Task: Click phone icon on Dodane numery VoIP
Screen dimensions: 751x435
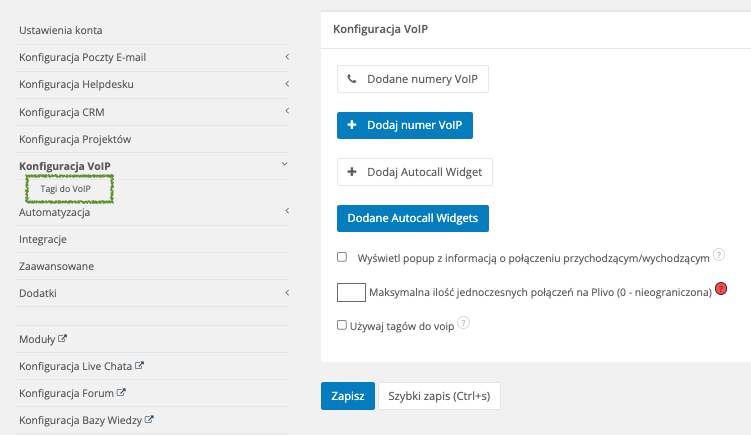Action: [x=352, y=77]
